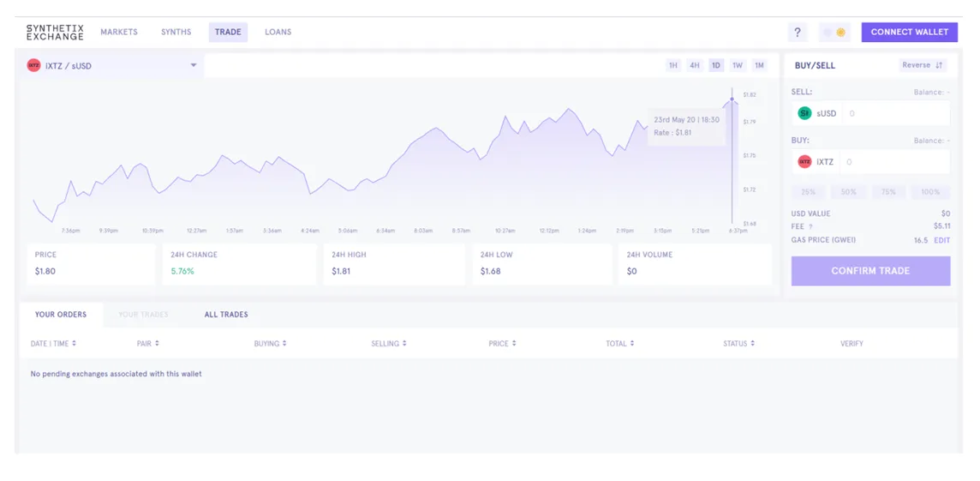Switch to the Your Trades tab

click(x=143, y=315)
